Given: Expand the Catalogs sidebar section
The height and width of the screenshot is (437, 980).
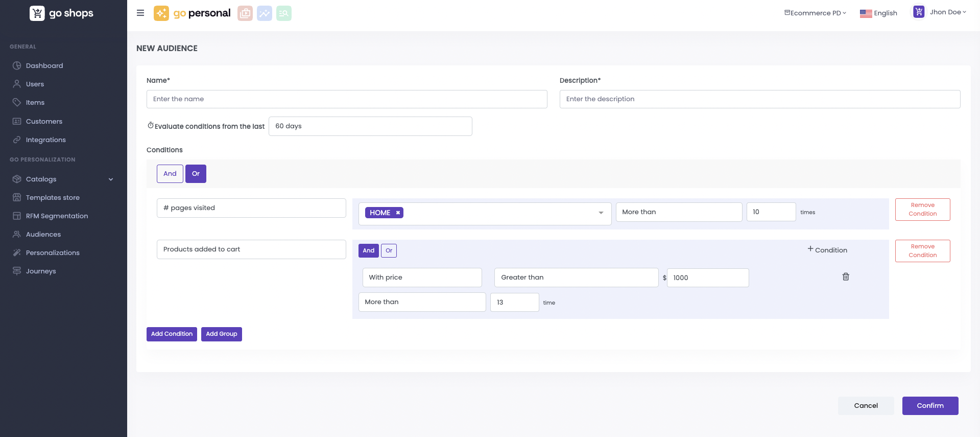Looking at the screenshot, I should coord(111,179).
